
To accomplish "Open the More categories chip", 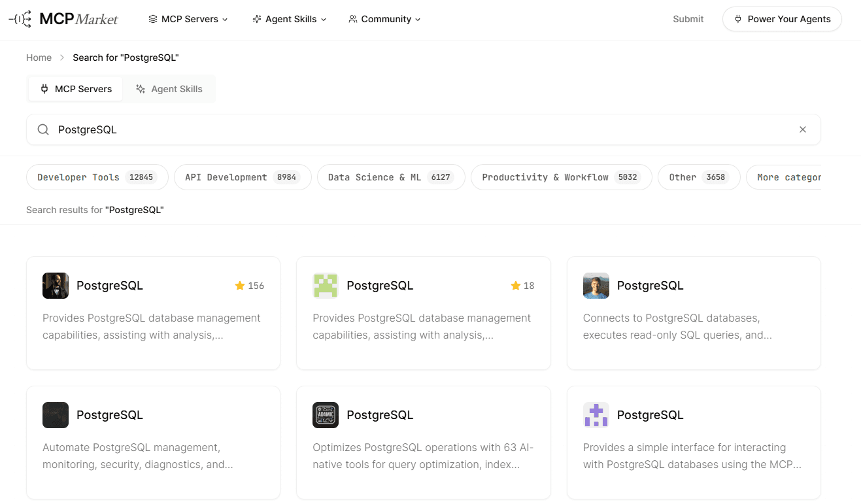I will pos(791,176).
